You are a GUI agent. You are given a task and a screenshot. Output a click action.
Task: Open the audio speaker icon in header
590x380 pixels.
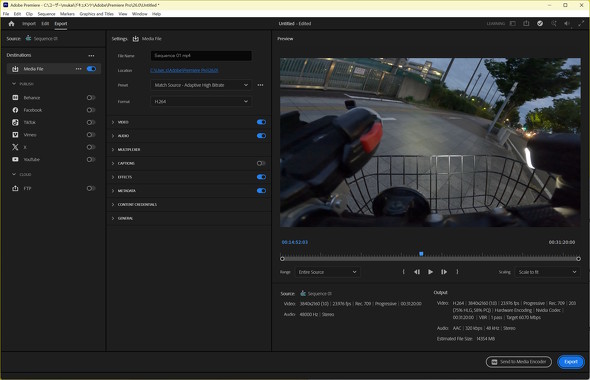pos(567,23)
